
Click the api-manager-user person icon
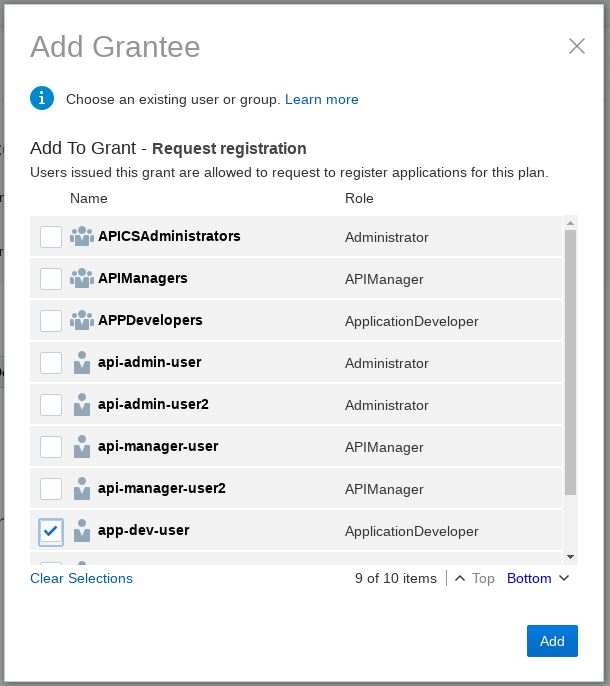82,447
